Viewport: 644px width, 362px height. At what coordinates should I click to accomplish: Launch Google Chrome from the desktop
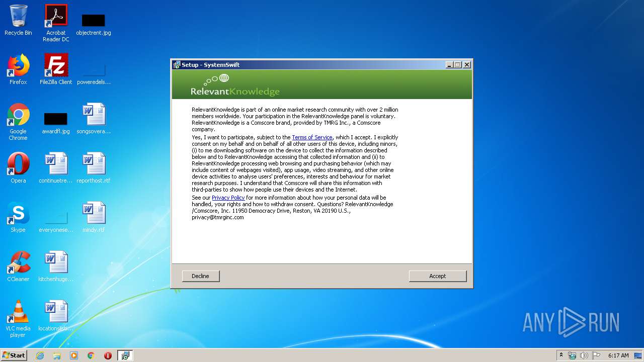18,122
